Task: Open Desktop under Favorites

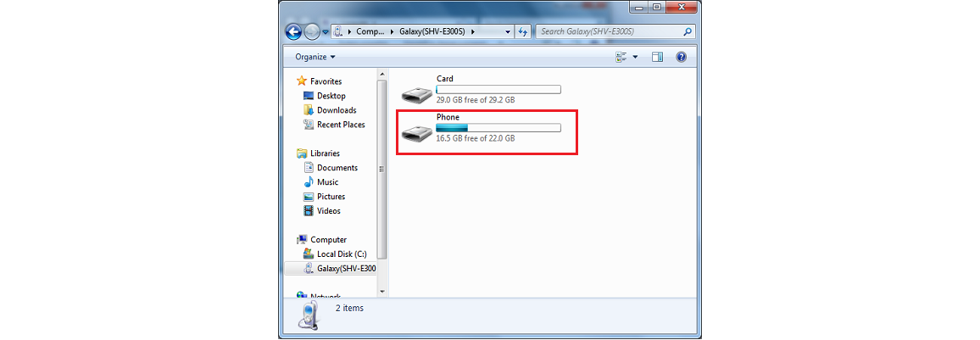Action: point(331,96)
